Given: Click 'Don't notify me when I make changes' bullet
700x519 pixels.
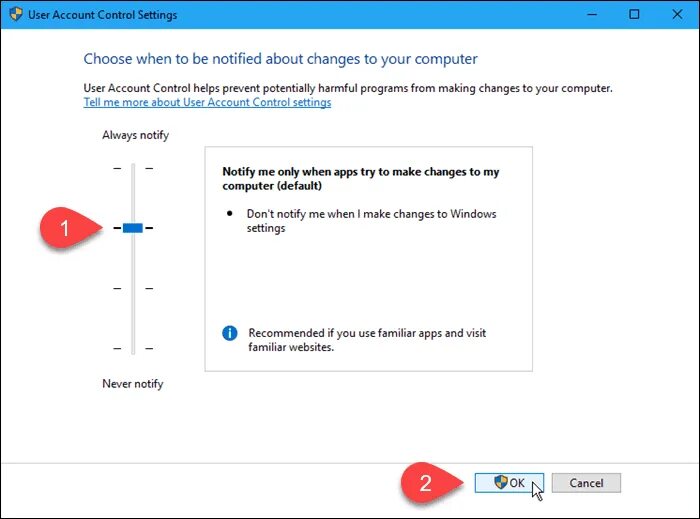Looking at the screenshot, I should [371, 221].
